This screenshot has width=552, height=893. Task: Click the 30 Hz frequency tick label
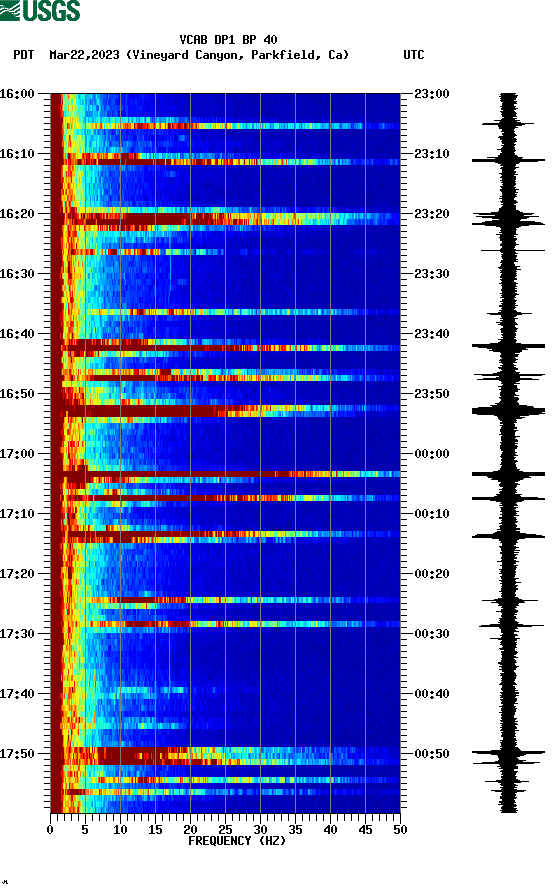(x=260, y=830)
